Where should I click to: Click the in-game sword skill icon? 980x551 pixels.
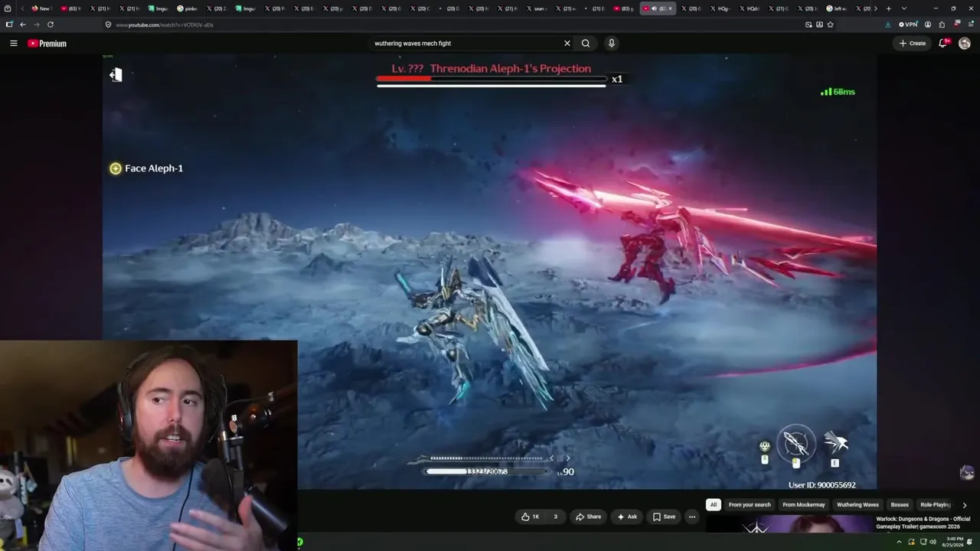point(796,443)
